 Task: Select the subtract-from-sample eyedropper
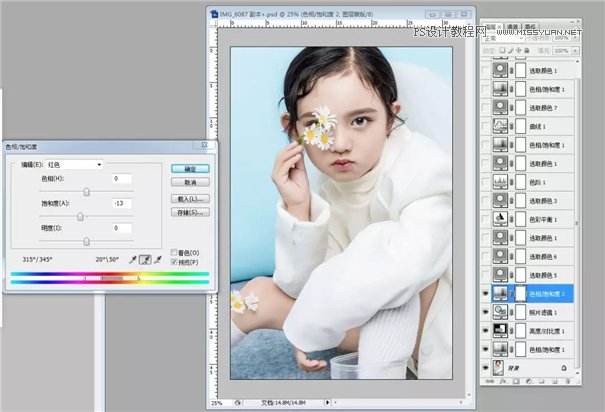[x=158, y=259]
